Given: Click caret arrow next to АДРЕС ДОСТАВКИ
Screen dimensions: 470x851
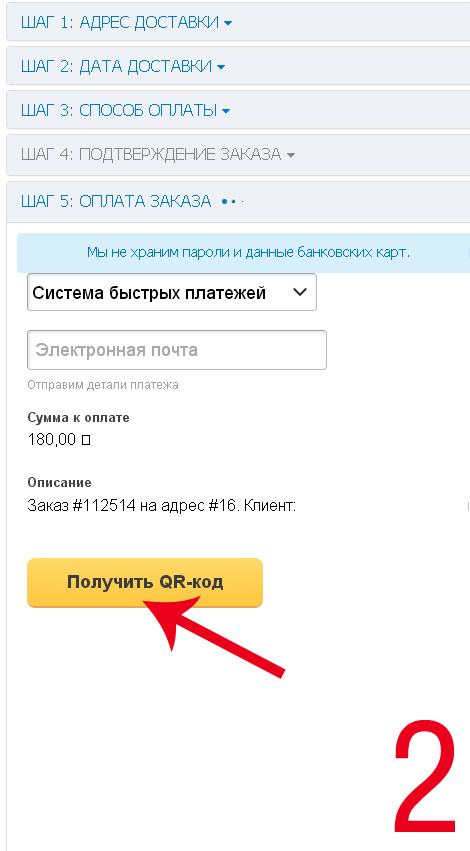Looking at the screenshot, I should [x=228, y=23].
